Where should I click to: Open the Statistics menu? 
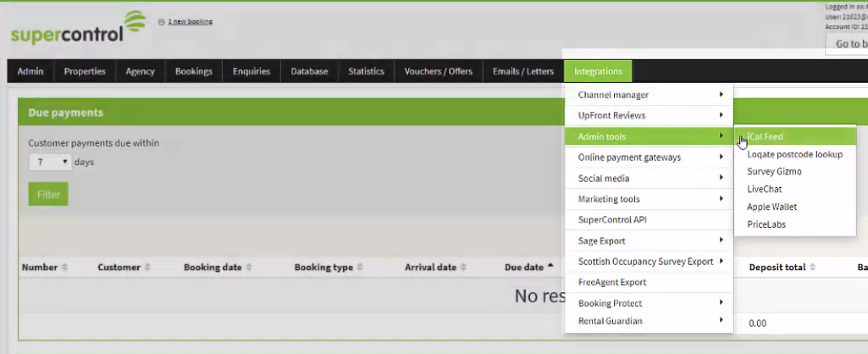point(366,71)
